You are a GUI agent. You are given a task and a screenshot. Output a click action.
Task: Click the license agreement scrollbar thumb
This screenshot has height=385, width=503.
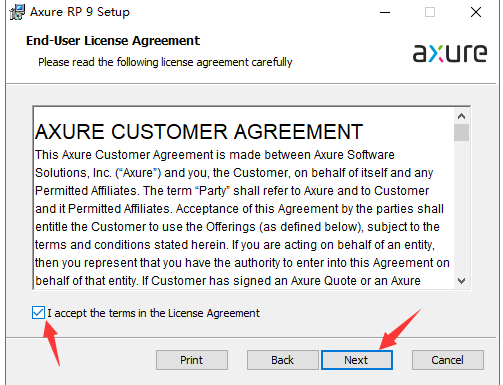pyautogui.click(x=461, y=132)
